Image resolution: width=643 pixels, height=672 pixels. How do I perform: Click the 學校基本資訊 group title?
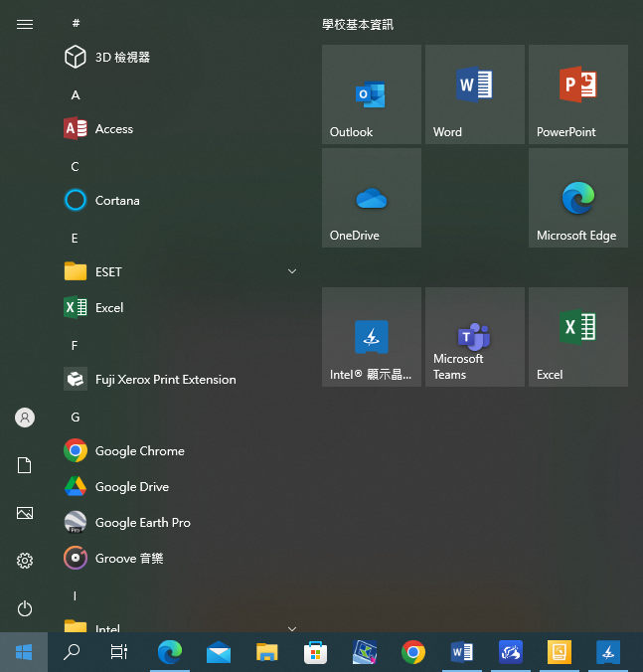click(358, 25)
